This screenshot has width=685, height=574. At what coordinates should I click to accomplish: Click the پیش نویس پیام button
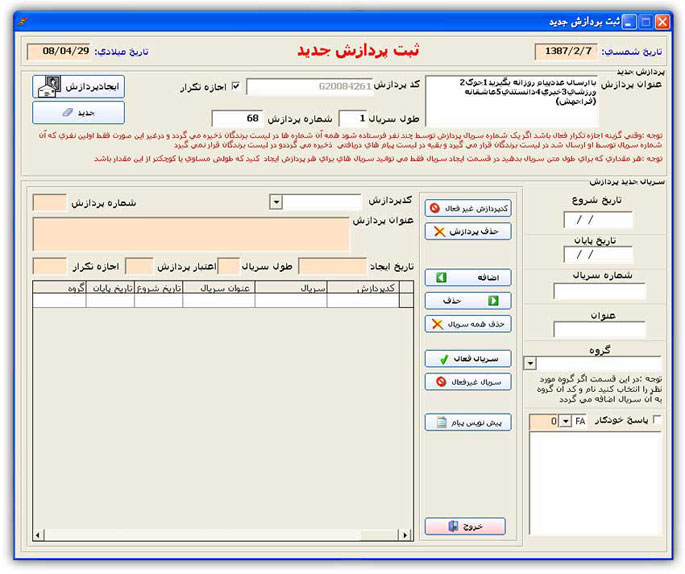468,422
